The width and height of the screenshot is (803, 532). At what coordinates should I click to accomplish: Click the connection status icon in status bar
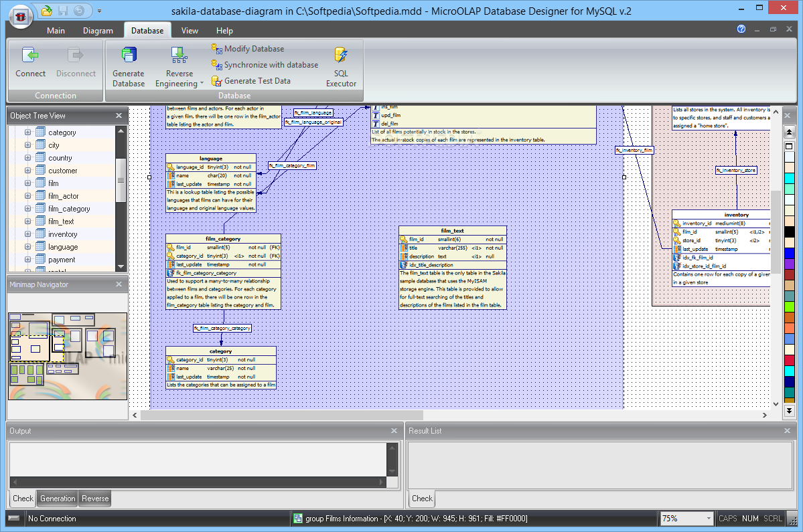pos(14,518)
